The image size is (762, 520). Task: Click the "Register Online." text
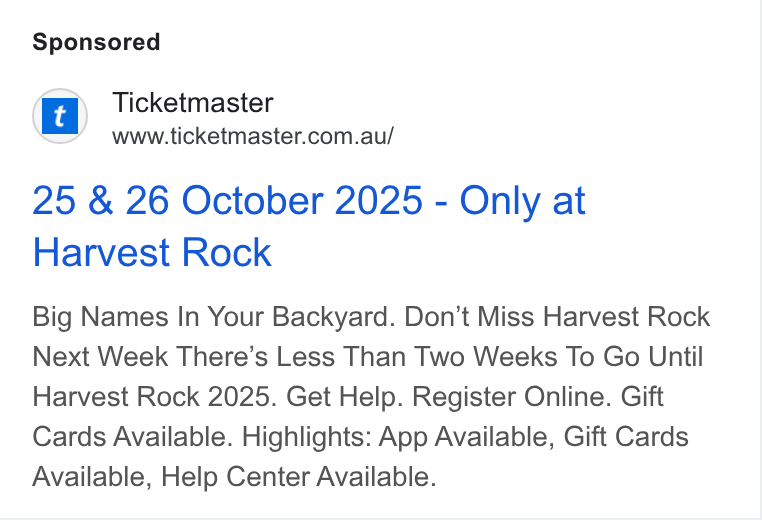512,397
